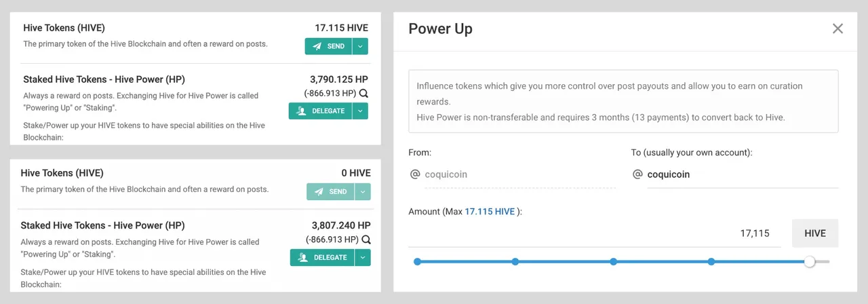The width and height of the screenshot is (868, 304).
Task: Click magnifier icon next to 3,790.125 HP delegation
Action: (x=363, y=94)
